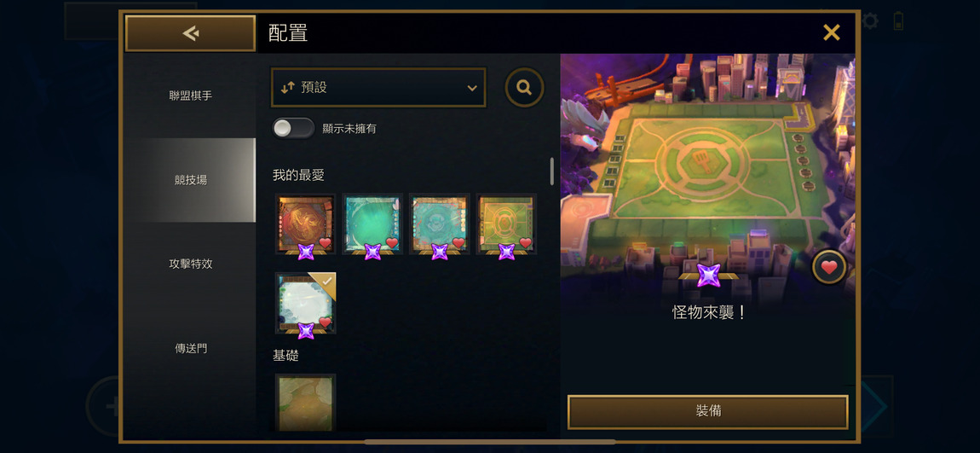
Task: Select the basic arena thumbnail under 基礎
Action: tap(306, 403)
